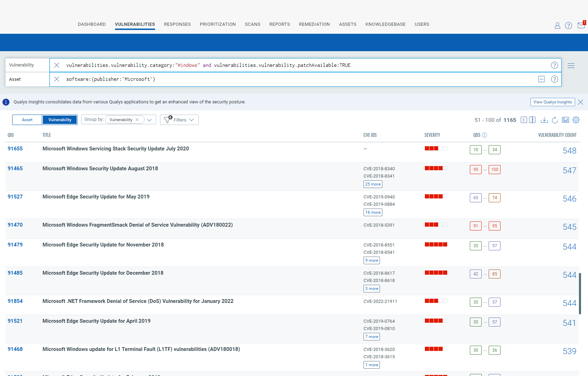Image resolution: width=588 pixels, height=376 pixels.
Task: Open the user profile icon
Action: (557, 25)
